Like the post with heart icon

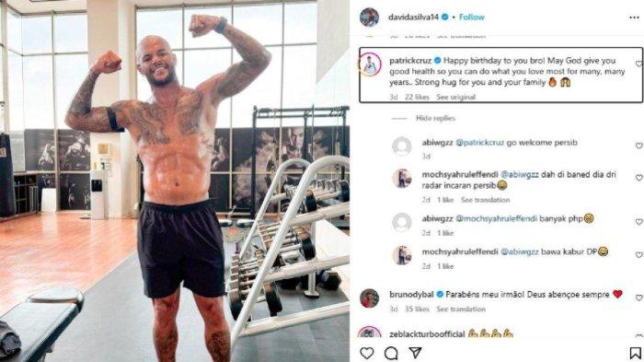367,353
